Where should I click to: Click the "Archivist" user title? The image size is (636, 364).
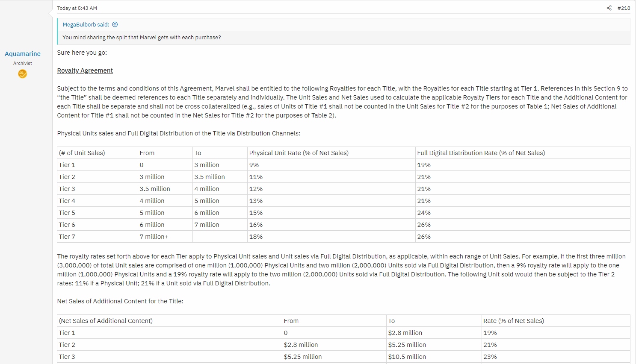click(23, 63)
